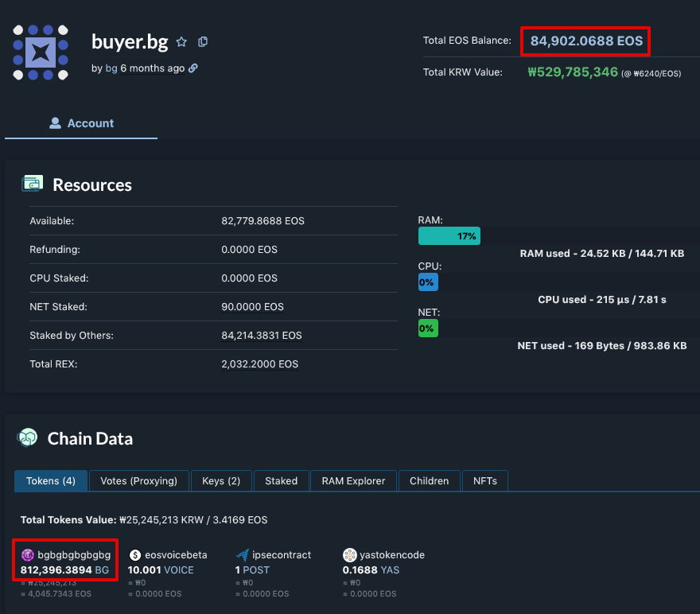The width and height of the screenshot is (700, 614).
Task: Click the 'NET used - 169 Bytes / 983.86 KB' text
Action: coord(602,346)
